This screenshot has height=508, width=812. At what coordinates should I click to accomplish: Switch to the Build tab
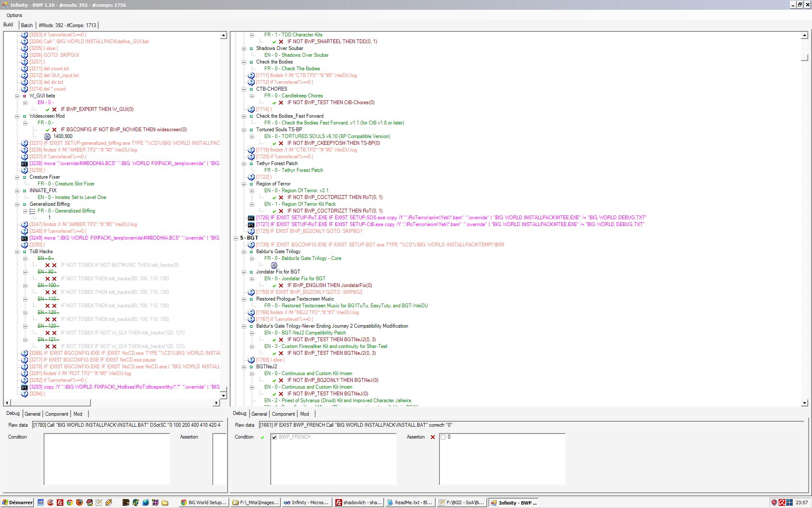[x=8, y=25]
